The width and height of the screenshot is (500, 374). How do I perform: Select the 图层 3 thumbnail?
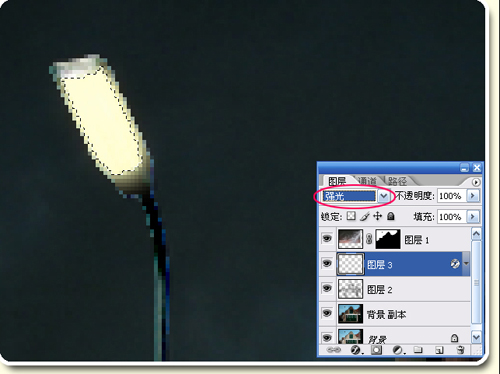pos(350,264)
